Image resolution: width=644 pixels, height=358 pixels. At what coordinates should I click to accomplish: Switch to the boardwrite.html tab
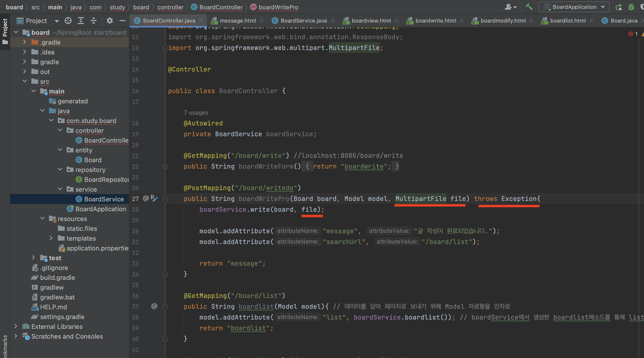tap(435, 21)
